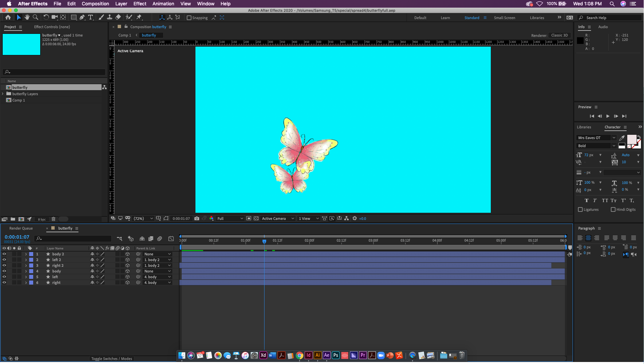The height and width of the screenshot is (364, 644).
Task: Hide the right 2 layer
Action: pyautogui.click(x=4, y=266)
